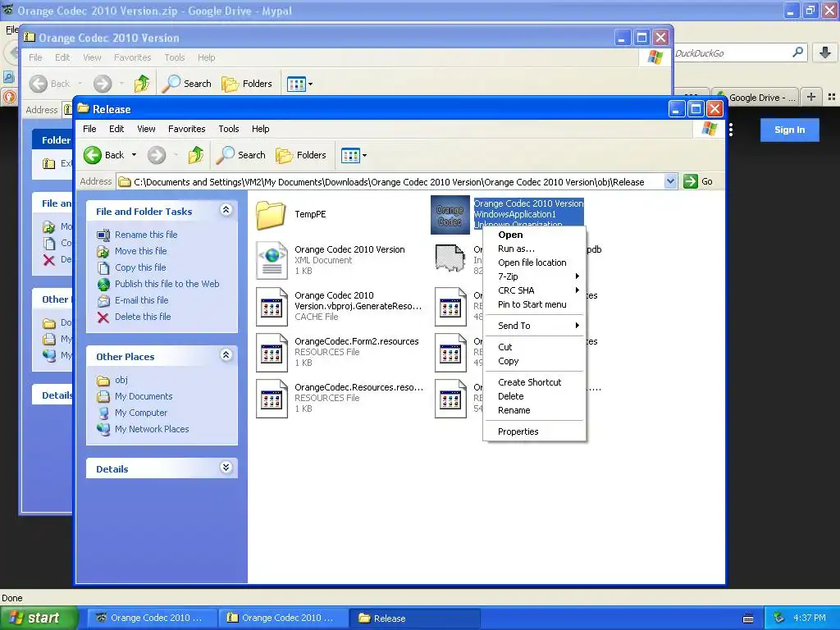The width and height of the screenshot is (840, 630).
Task: Choose Properties from the context menu
Action: (x=534, y=431)
